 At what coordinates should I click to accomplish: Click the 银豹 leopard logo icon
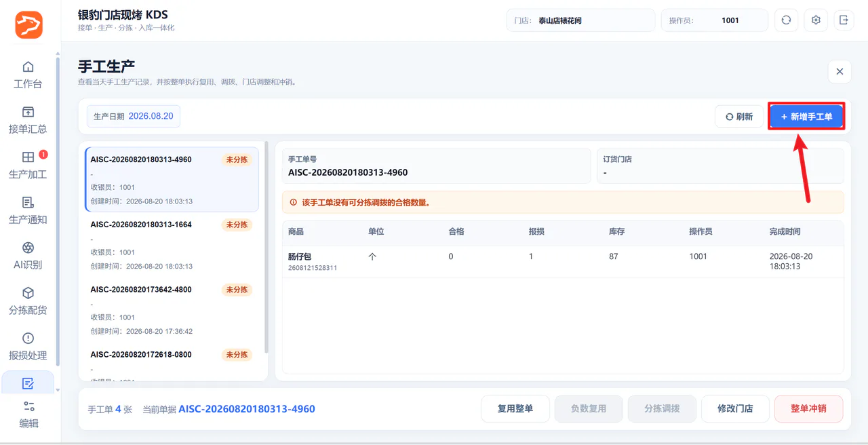click(x=29, y=25)
